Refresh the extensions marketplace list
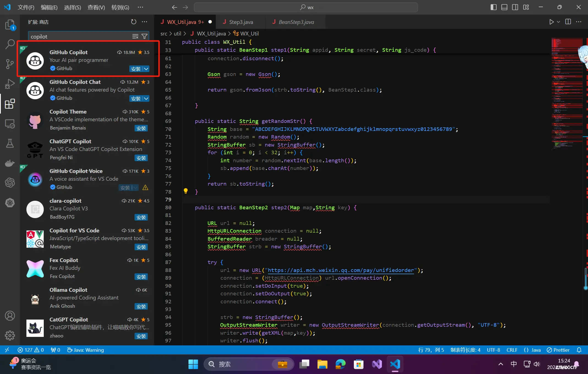The image size is (588, 374). click(x=134, y=22)
